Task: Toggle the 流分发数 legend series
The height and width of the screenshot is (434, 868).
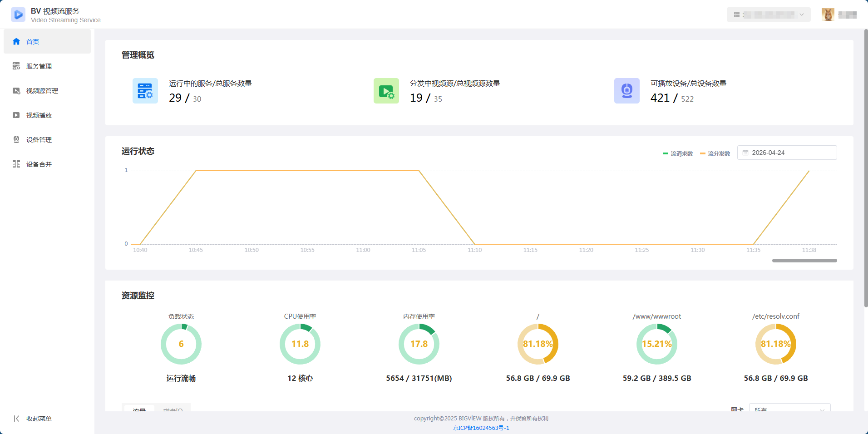Action: pyautogui.click(x=715, y=154)
